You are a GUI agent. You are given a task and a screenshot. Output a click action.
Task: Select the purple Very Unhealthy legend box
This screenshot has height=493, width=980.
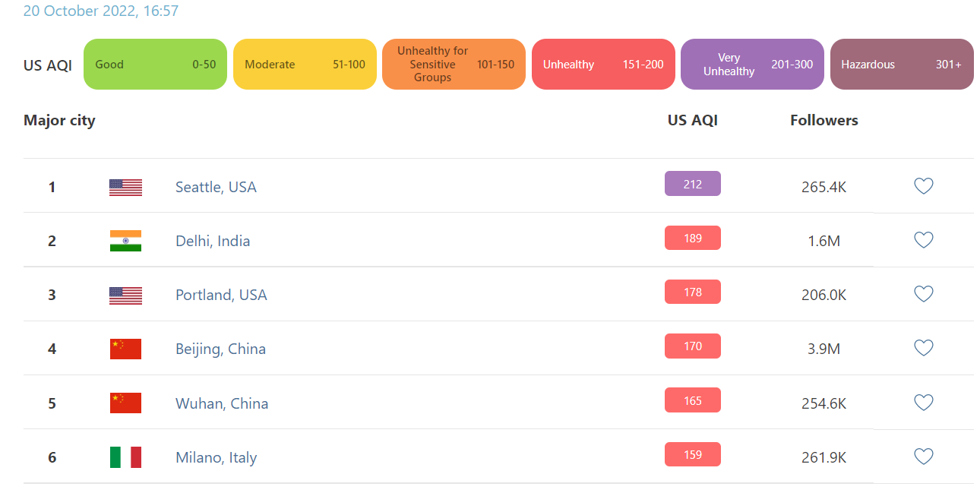(x=752, y=65)
